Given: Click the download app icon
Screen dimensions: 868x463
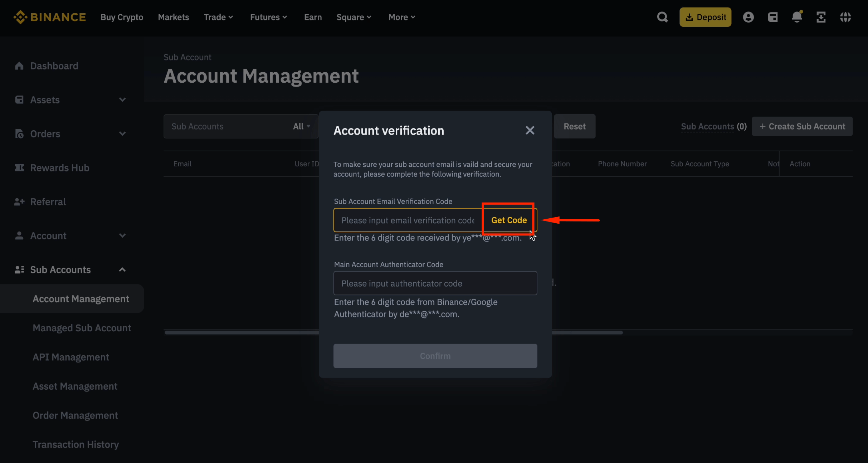Looking at the screenshot, I should 821,17.
